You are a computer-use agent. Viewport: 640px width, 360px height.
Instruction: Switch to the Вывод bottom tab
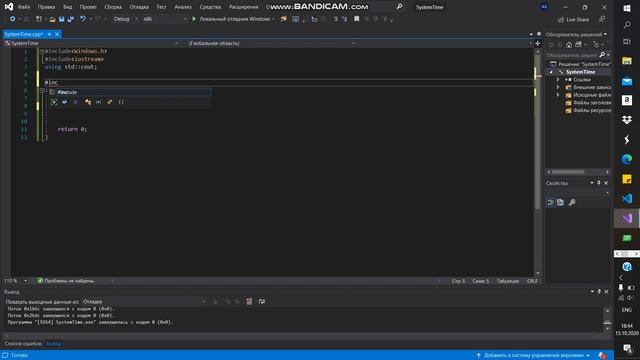click(x=53, y=344)
